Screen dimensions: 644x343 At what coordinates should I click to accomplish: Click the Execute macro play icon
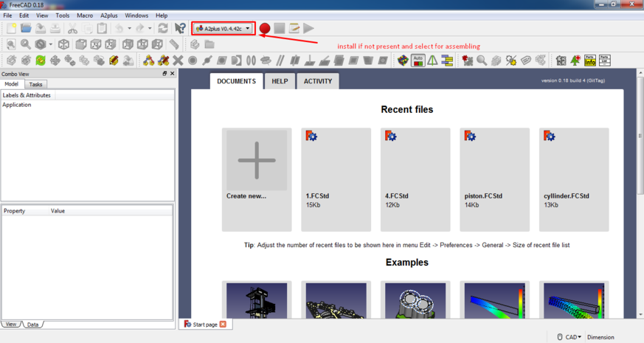point(309,28)
